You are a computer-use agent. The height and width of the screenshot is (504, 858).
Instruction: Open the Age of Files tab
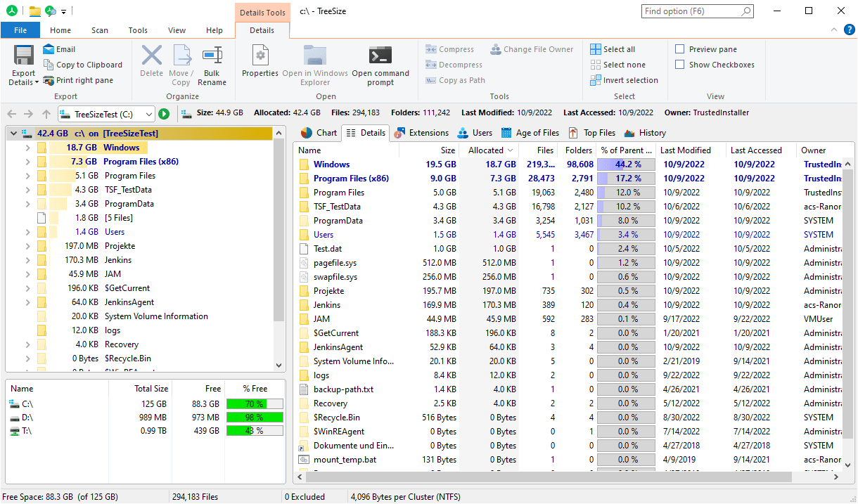pyautogui.click(x=530, y=133)
